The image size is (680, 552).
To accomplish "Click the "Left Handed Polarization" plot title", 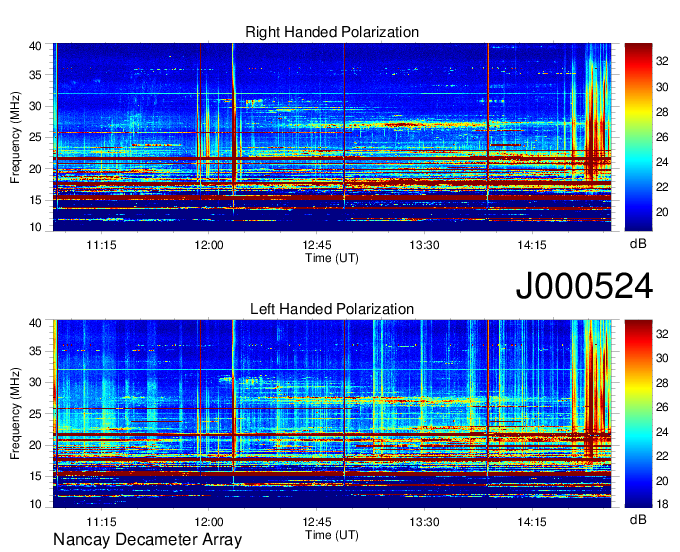I will coord(332,309).
